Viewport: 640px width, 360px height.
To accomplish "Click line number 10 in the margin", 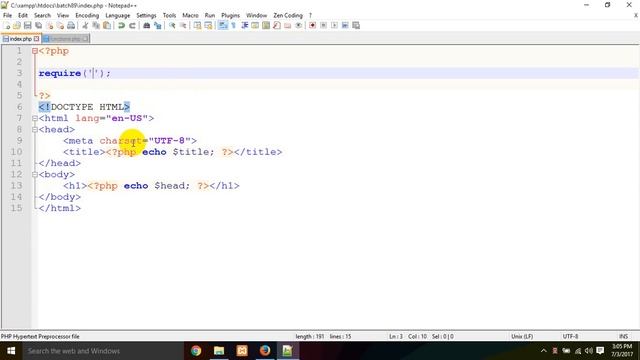I will 16,152.
